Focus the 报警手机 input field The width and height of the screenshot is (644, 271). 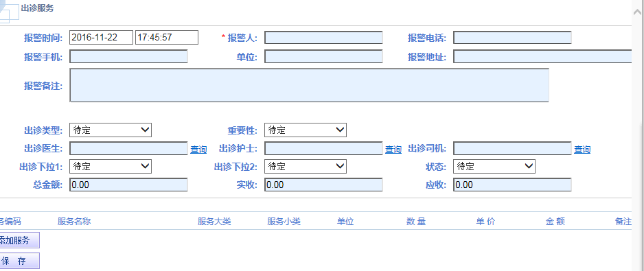(x=128, y=56)
